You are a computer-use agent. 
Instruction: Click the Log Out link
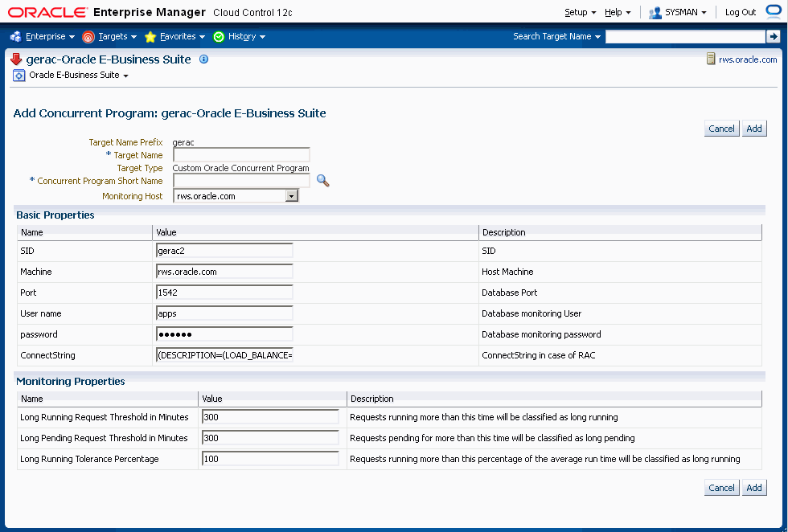(x=741, y=12)
